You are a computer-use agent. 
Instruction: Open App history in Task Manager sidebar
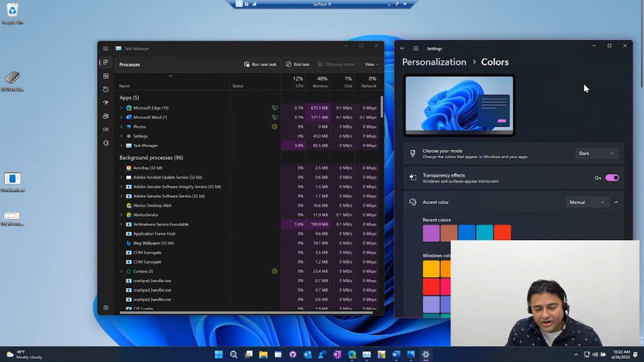point(106,89)
